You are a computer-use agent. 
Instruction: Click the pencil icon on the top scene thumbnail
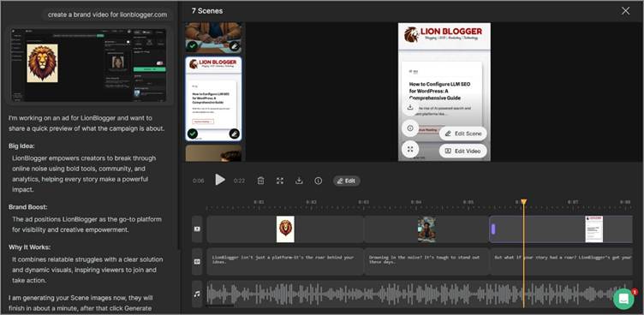point(234,46)
